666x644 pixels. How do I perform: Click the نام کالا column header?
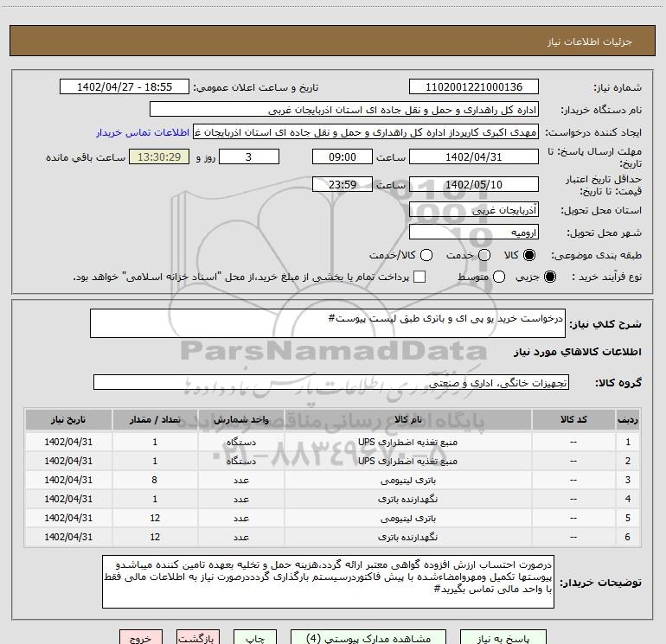pos(407,420)
